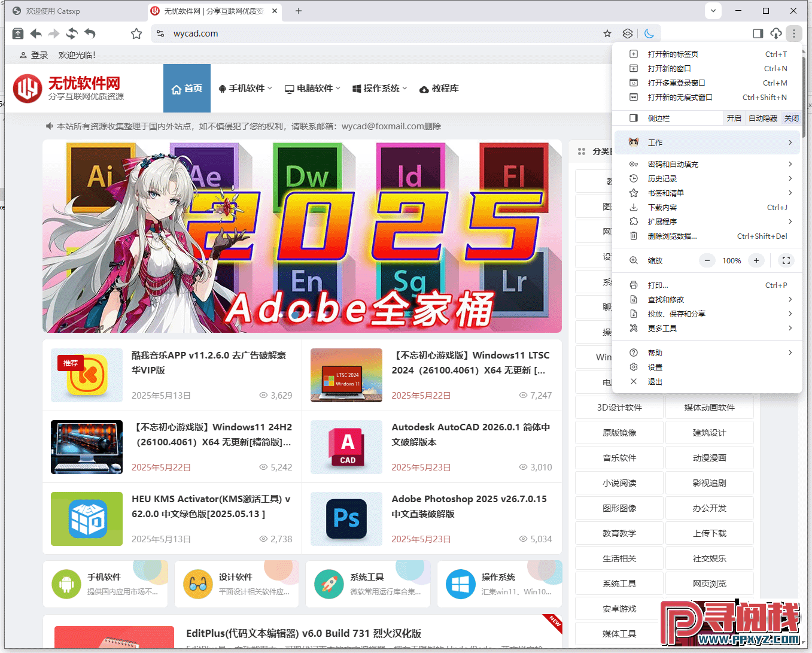
Task: Increase zoom with plus button
Action: pyautogui.click(x=756, y=260)
